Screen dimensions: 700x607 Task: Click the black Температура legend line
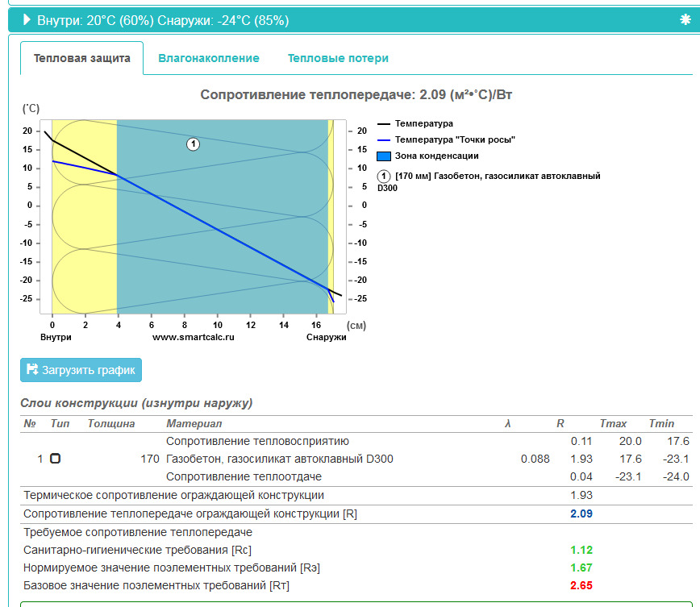coord(384,123)
